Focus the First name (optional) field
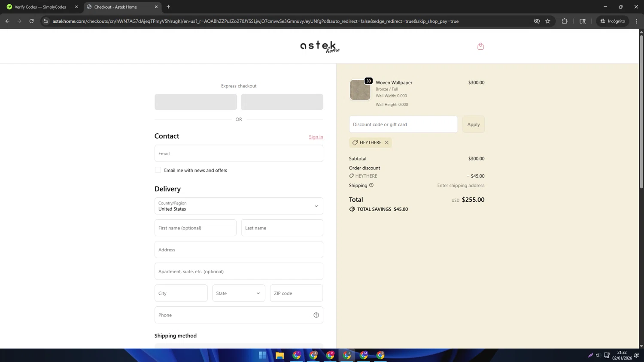644x362 pixels. pyautogui.click(x=195, y=228)
